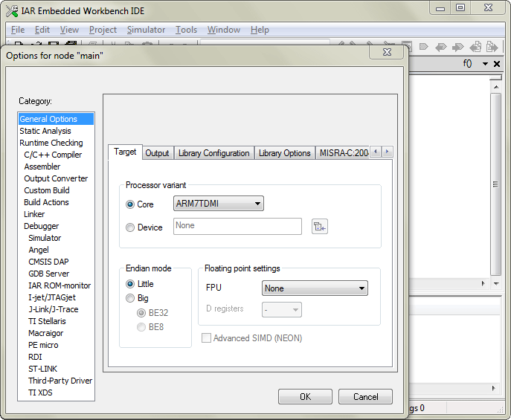This screenshot has width=511, height=420.
Task: Click the editor horizontal scrollbar right arrow
Action: click(483, 283)
